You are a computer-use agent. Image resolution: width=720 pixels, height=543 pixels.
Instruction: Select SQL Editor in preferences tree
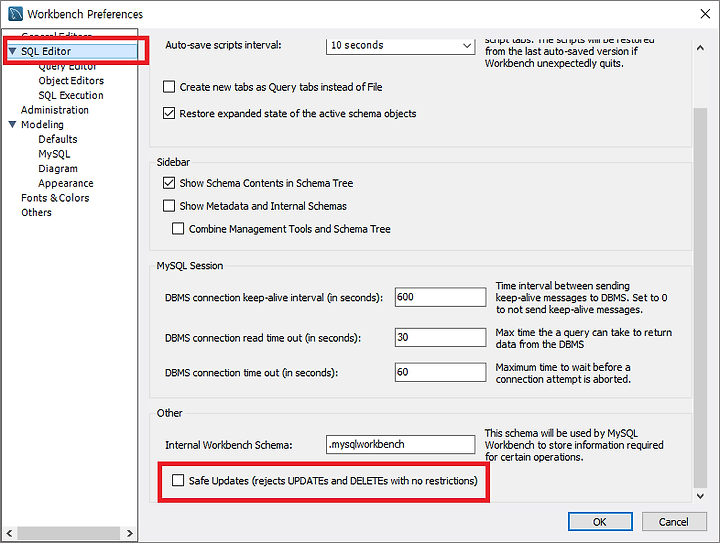(46, 51)
